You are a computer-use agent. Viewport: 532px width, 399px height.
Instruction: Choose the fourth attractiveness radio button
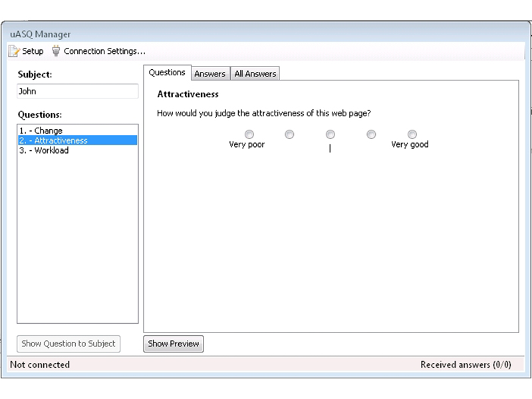coord(371,134)
